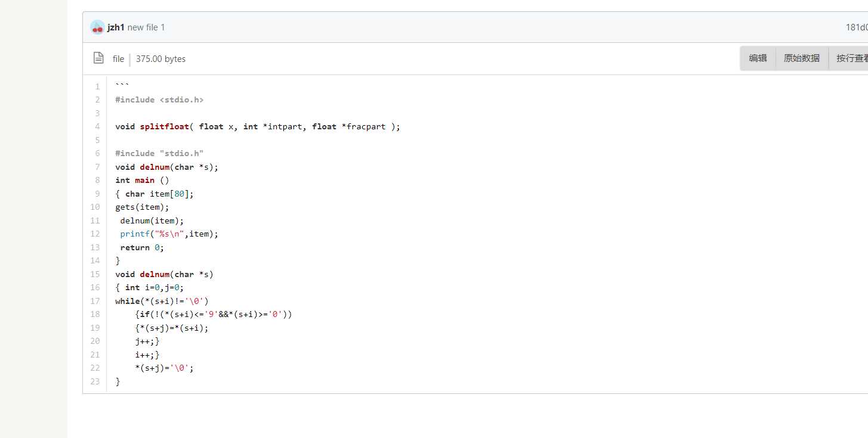Screen dimensions: 868x438
Task: Select line number 1
Action: pyautogui.click(x=97, y=86)
